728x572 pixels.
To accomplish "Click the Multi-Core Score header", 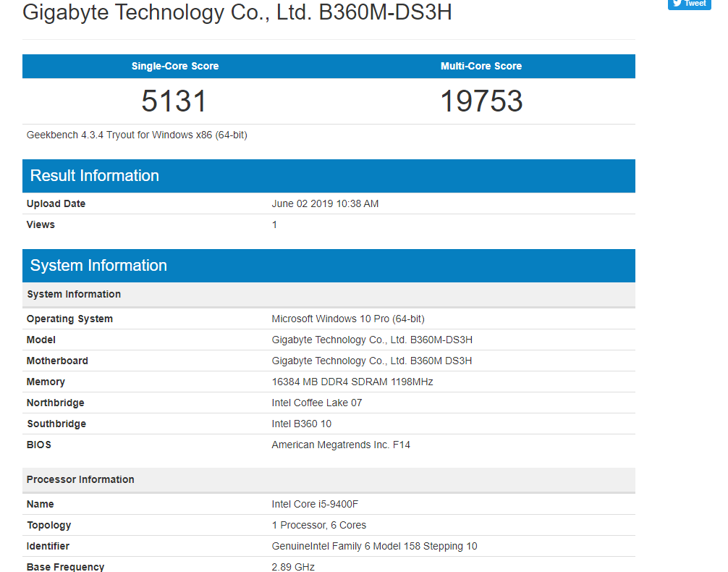I will 481,66.
